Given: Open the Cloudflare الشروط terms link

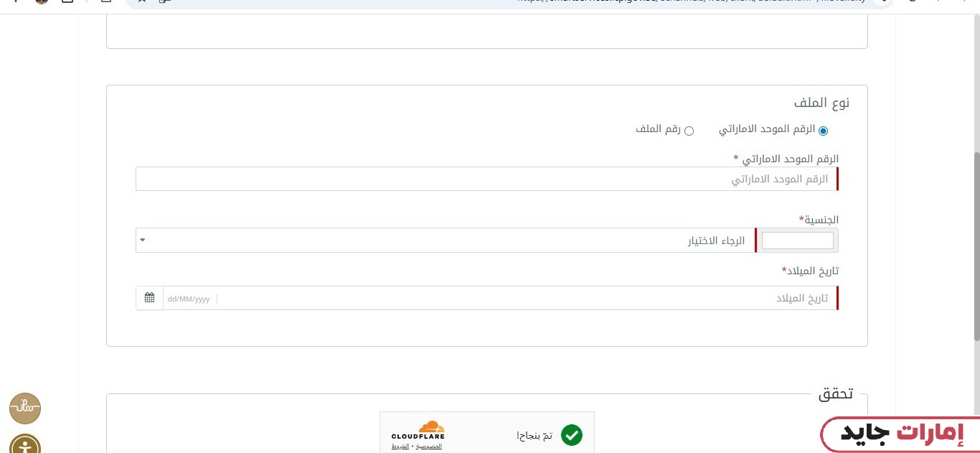Looking at the screenshot, I should (400, 447).
